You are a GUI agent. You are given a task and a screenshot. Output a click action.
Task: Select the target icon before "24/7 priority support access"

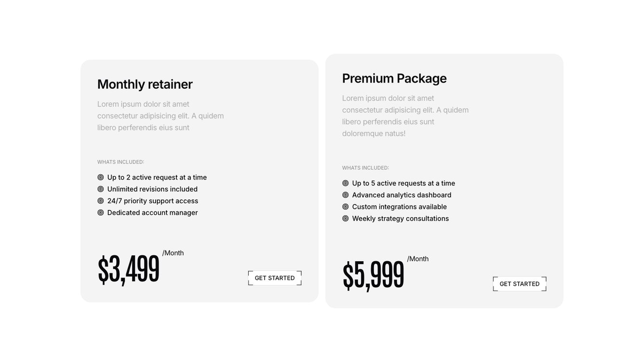(x=101, y=201)
